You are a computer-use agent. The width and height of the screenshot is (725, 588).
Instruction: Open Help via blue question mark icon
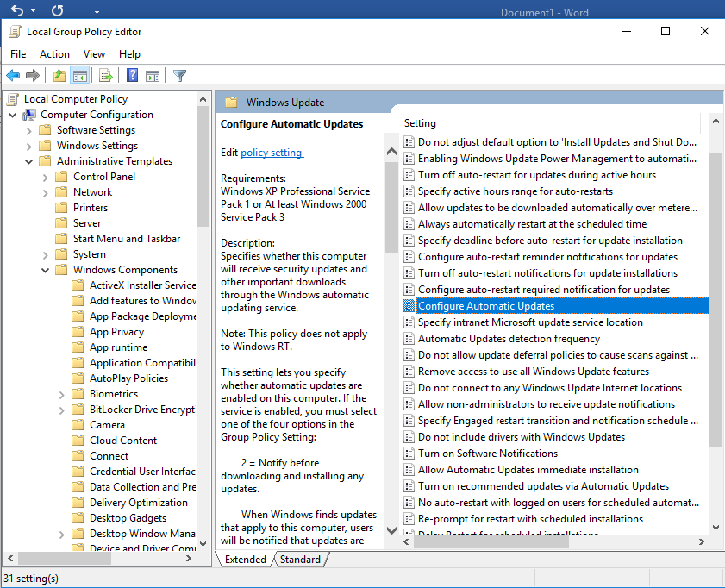point(132,75)
